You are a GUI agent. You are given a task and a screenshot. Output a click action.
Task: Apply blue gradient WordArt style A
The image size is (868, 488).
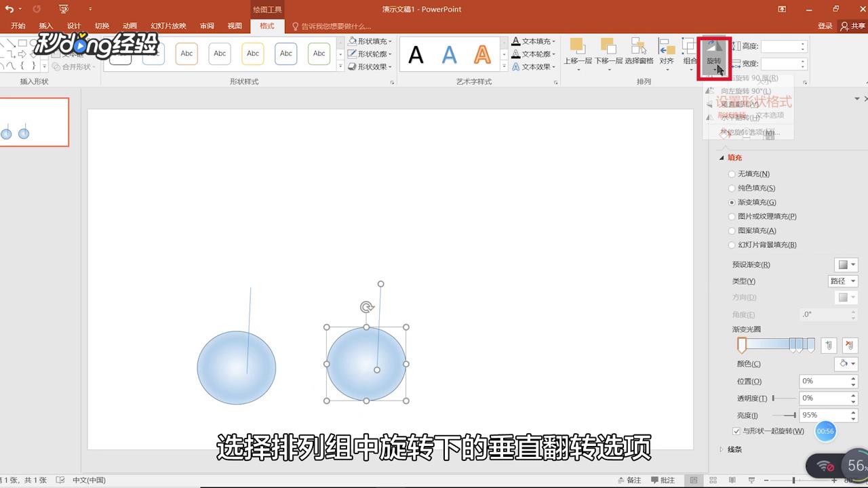(449, 54)
